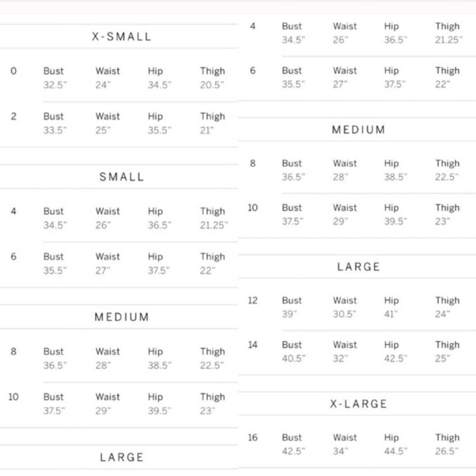Select size 14 row label
The image size is (476, 476).
tap(253, 345)
